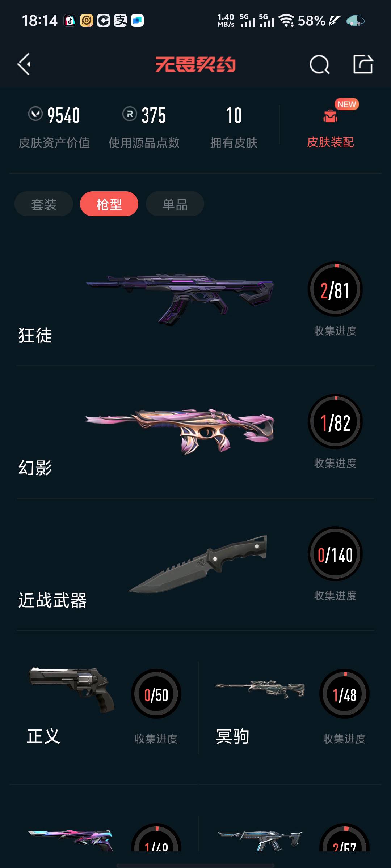Open the search magnifier icon
391x868 pixels.
[x=320, y=65]
